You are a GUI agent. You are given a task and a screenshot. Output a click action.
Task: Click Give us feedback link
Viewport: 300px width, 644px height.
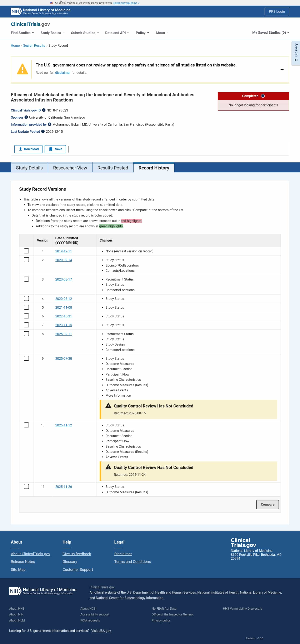click(77, 554)
